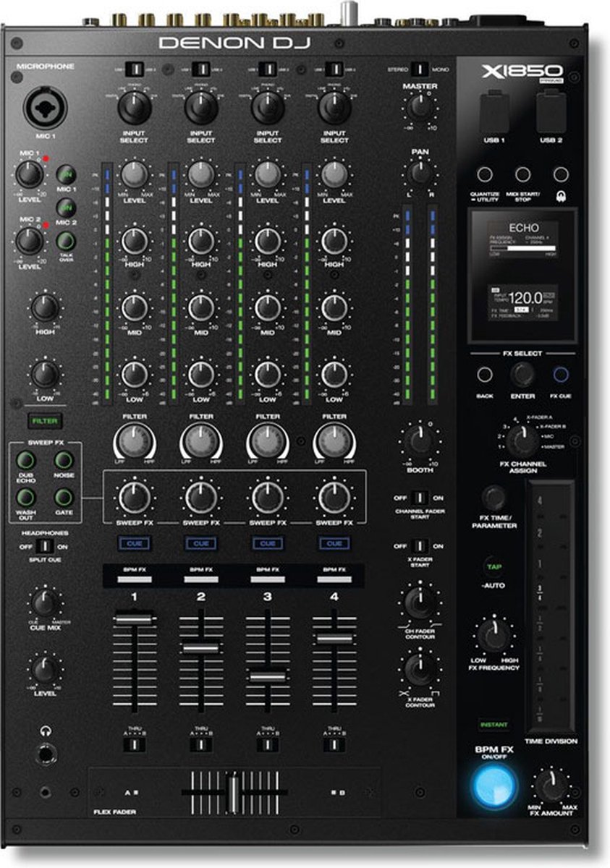The height and width of the screenshot is (868, 610).
Task: Click the channel 4 LOW EQ knob
Action: point(334,374)
